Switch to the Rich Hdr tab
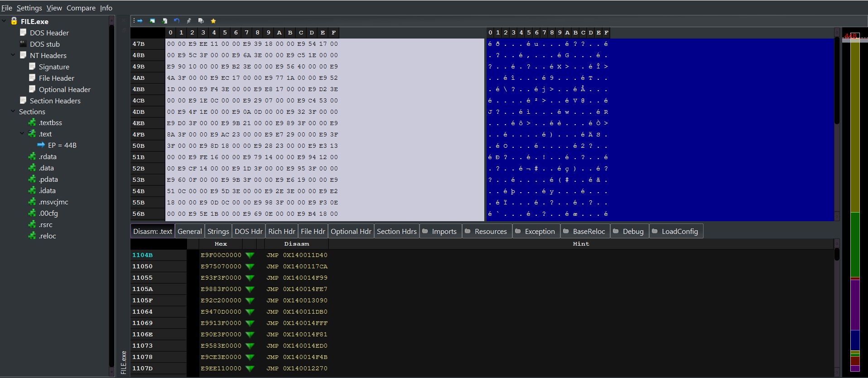The height and width of the screenshot is (378, 868). 282,231
